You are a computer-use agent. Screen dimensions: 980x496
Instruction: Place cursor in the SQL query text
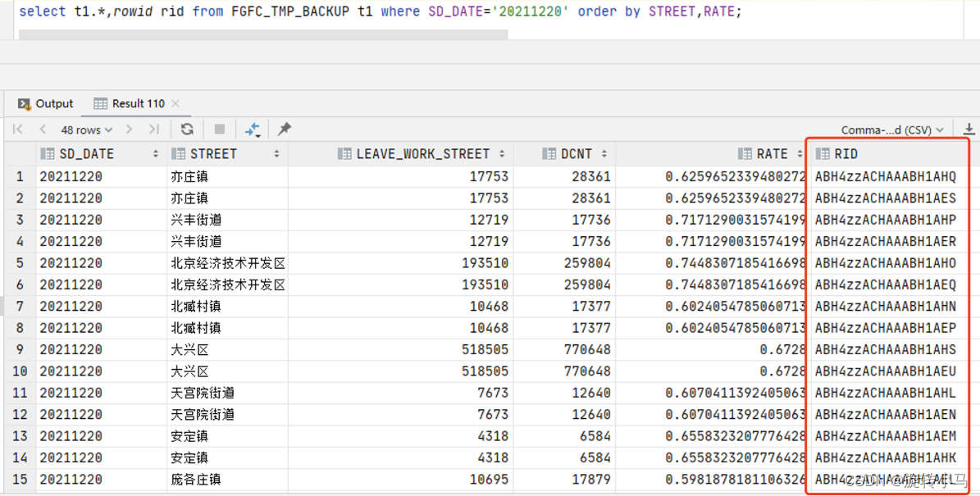(380, 11)
